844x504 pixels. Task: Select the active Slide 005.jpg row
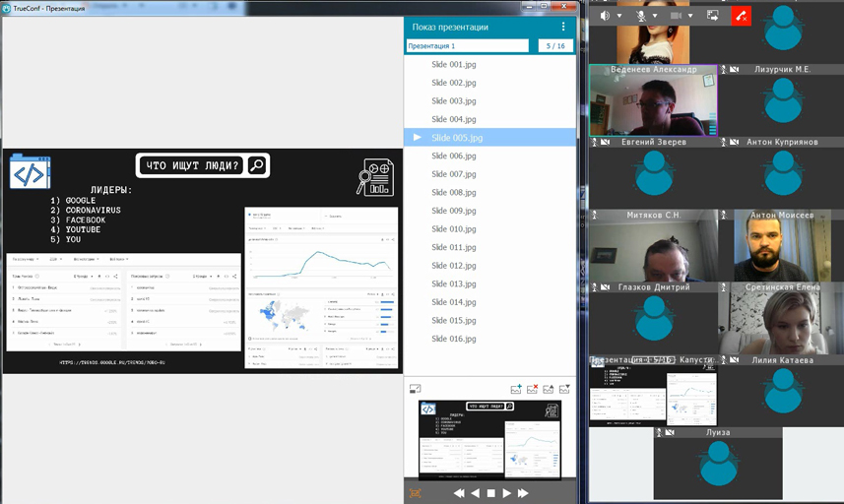tap(489, 137)
